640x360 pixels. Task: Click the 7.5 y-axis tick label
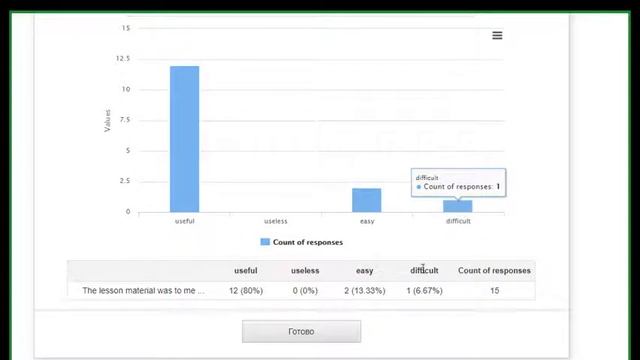[x=125, y=120]
